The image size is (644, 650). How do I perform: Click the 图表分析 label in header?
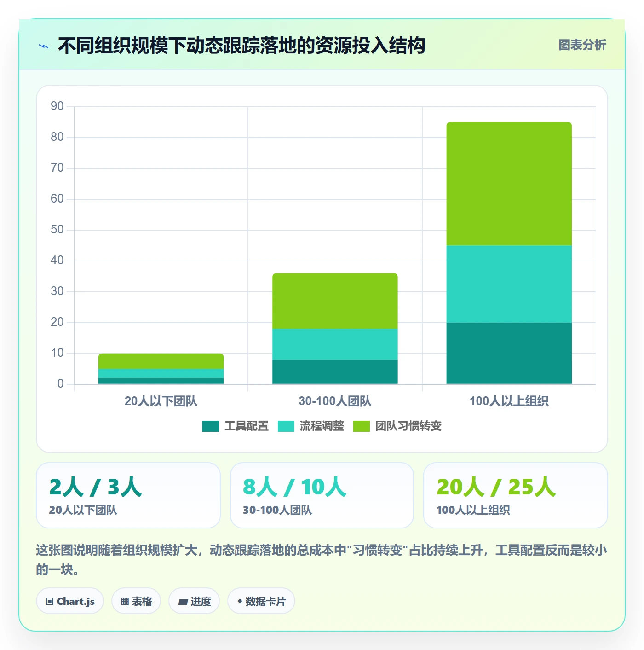(x=582, y=45)
